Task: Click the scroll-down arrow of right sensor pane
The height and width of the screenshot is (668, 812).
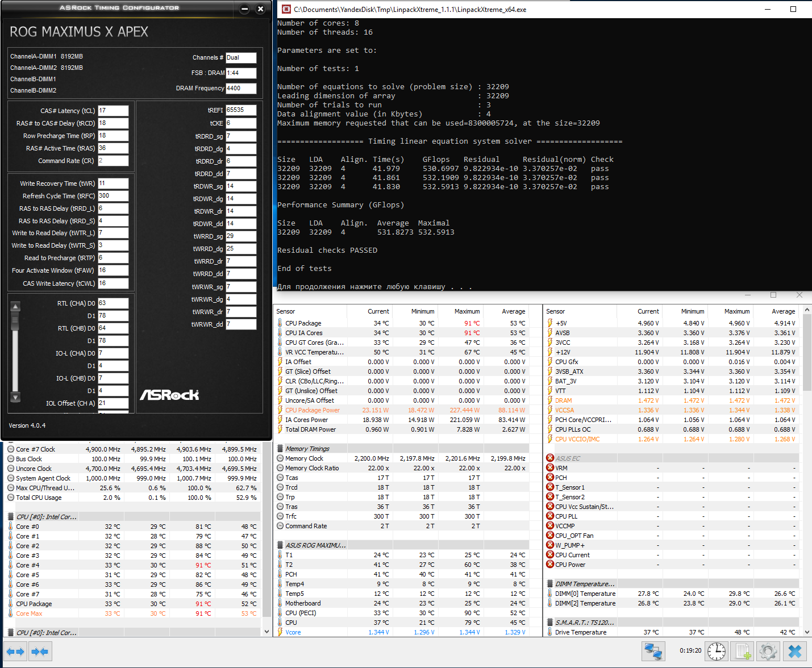Action: pos(806,632)
